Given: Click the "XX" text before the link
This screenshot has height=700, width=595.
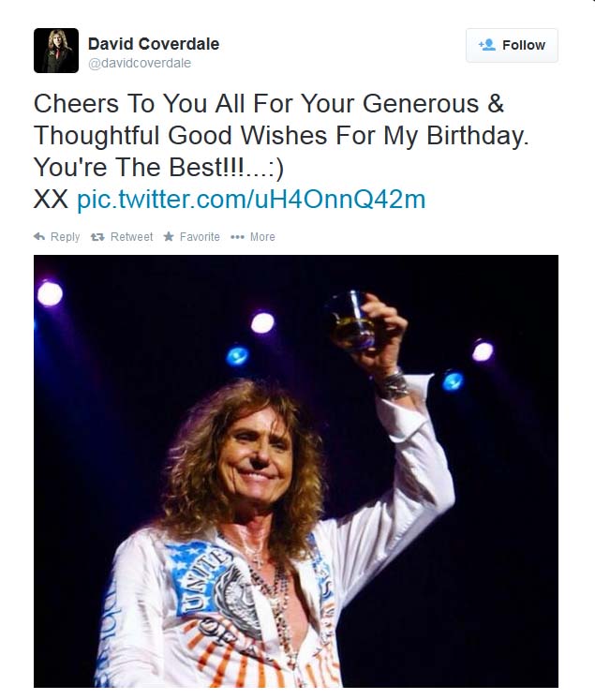Looking at the screenshot, I should [51, 200].
